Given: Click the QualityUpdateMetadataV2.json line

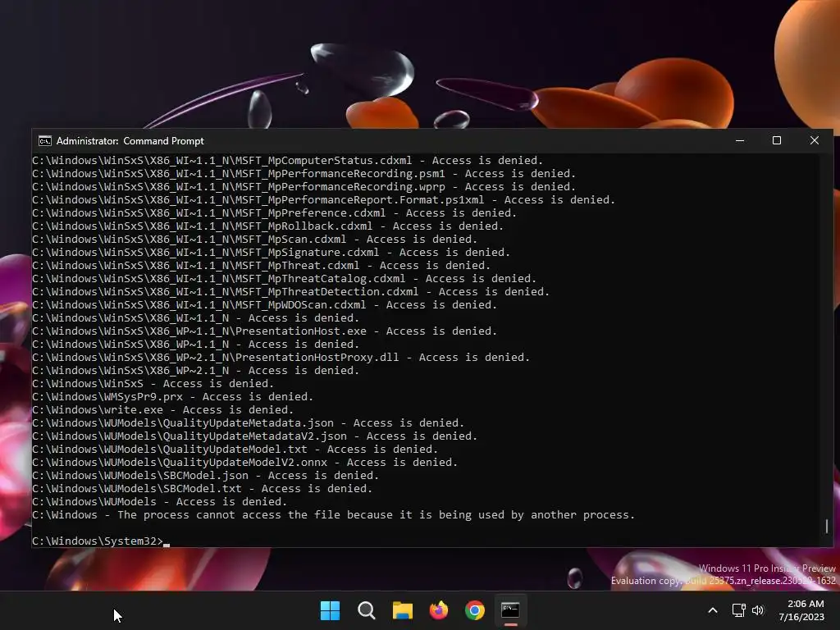Looking at the screenshot, I should pos(254,436).
